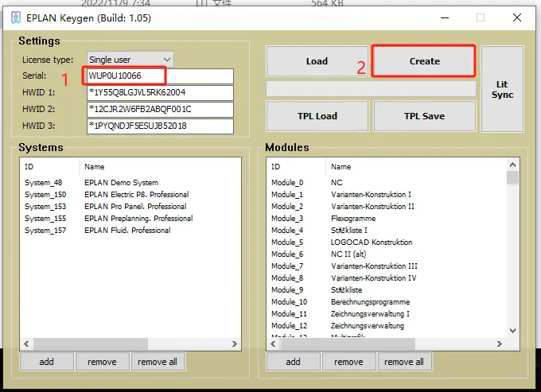Select Module_1 Varianten-Konstruktion I row
This screenshot has height=392, width=541.
point(387,195)
